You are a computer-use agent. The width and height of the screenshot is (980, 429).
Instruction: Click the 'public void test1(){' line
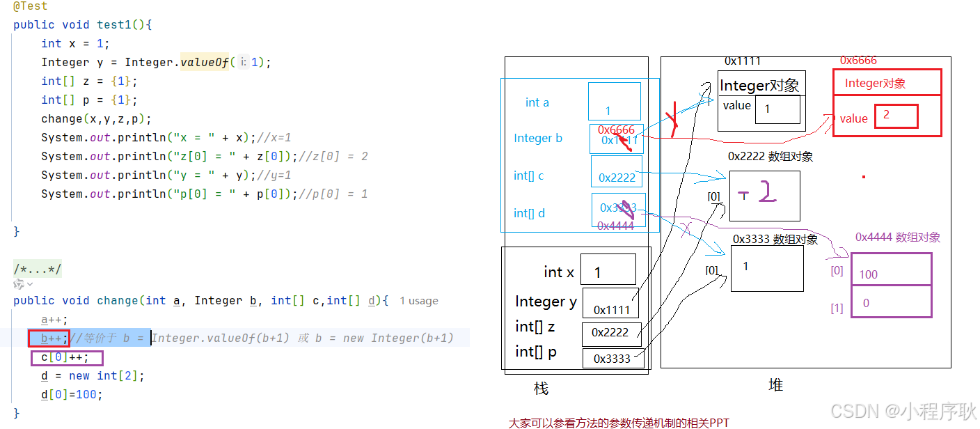[82, 24]
